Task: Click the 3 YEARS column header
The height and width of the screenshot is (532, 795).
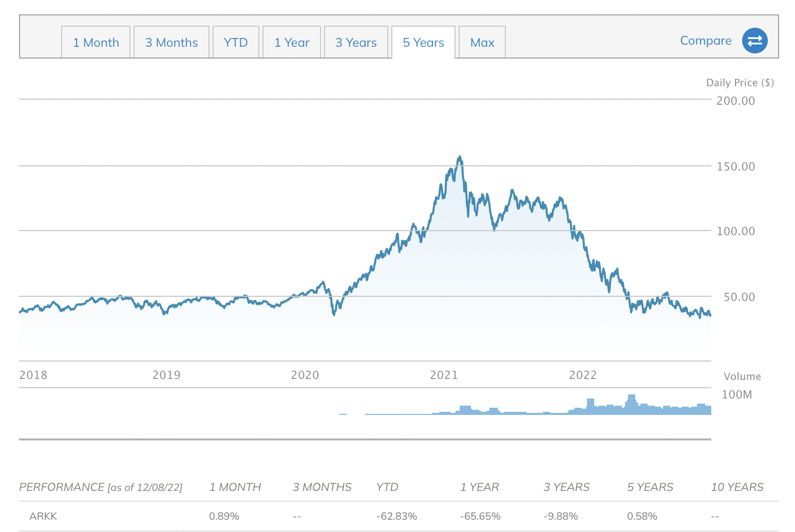Action: 566,487
